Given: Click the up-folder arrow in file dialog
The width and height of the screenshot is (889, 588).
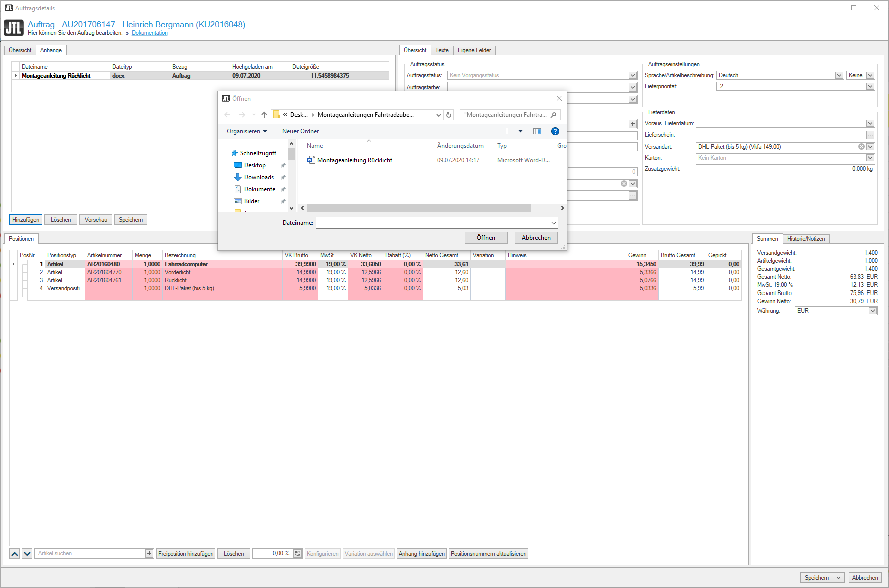Looking at the screenshot, I should [264, 115].
